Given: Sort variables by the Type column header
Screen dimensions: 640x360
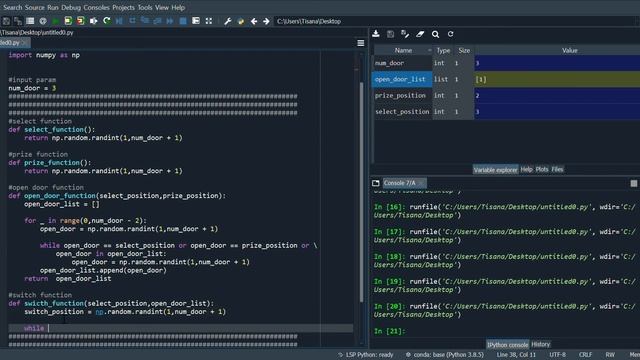Looking at the screenshot, I should click(x=443, y=51).
